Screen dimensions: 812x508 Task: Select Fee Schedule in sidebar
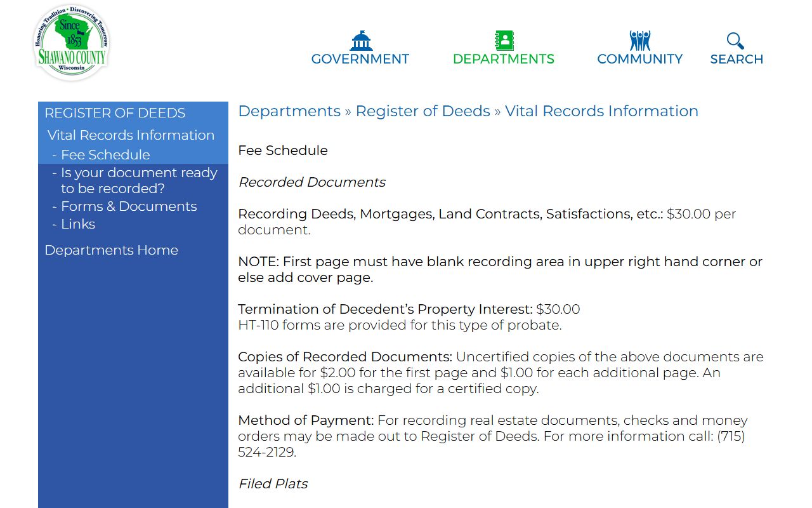(x=105, y=155)
